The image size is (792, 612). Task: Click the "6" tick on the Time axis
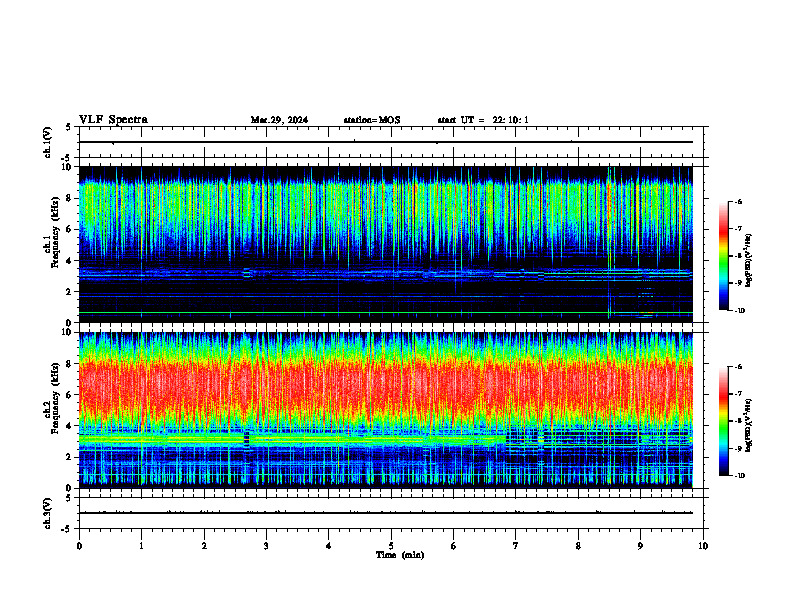pos(454,546)
